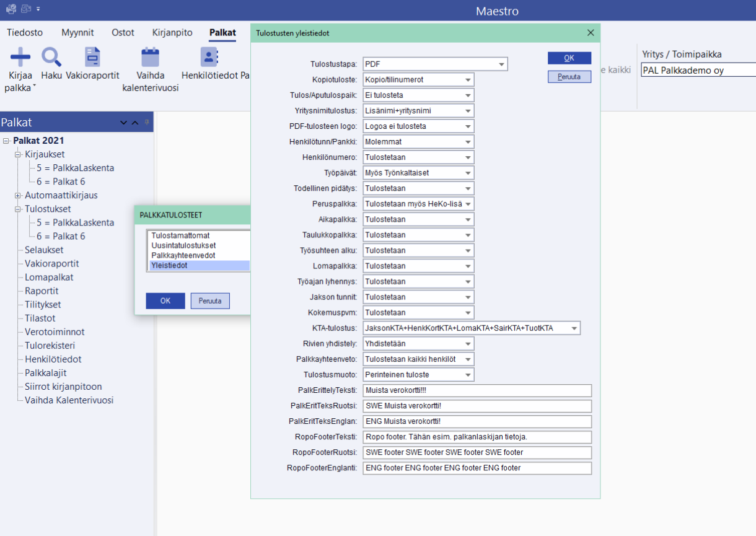Click Peruuta in the PALKKATULOSTEET dialog
756x536 pixels.
[210, 301]
